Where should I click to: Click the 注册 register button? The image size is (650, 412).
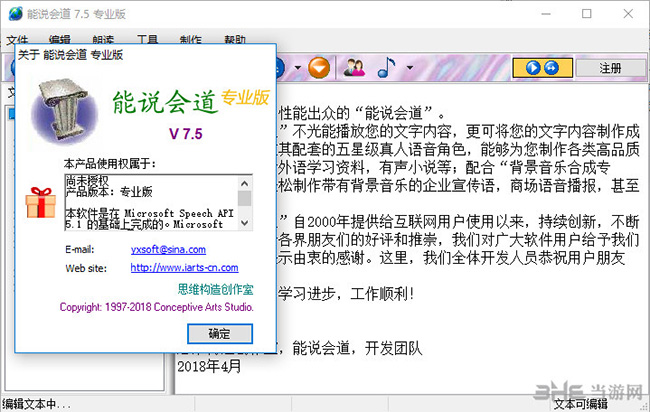click(x=610, y=68)
